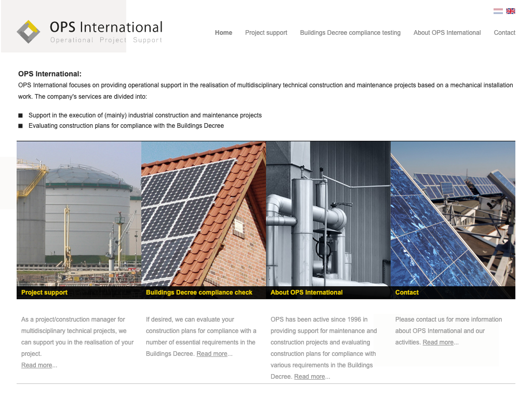The width and height of the screenshot is (532, 399).
Task: Click the yellow Contact caption
Action: point(407,292)
